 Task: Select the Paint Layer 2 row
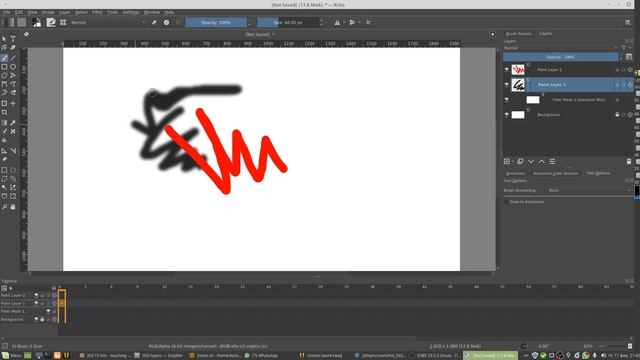pyautogui.click(x=568, y=70)
